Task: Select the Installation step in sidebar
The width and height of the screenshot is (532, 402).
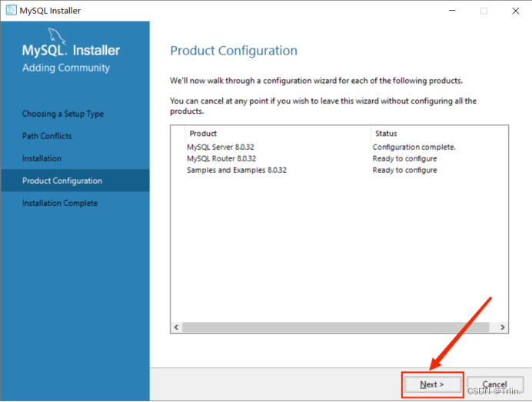Action: click(x=42, y=158)
